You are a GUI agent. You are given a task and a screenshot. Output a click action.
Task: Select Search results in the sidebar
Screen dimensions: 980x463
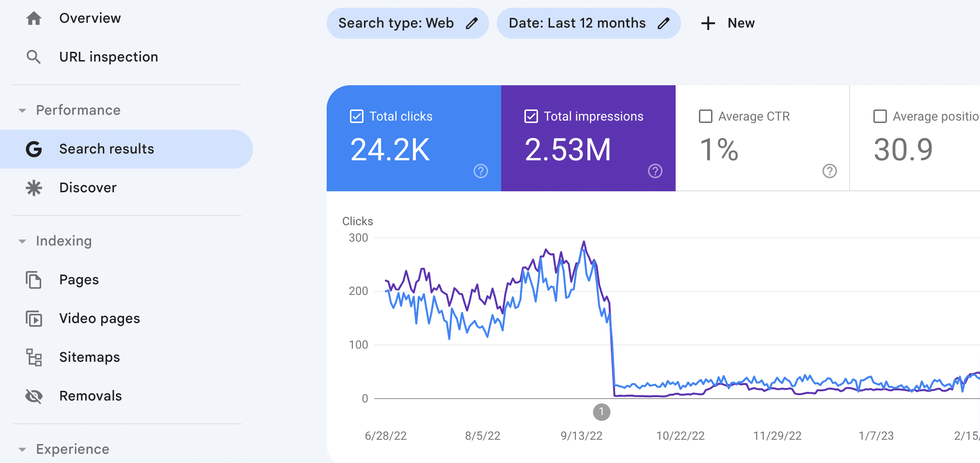click(126, 149)
